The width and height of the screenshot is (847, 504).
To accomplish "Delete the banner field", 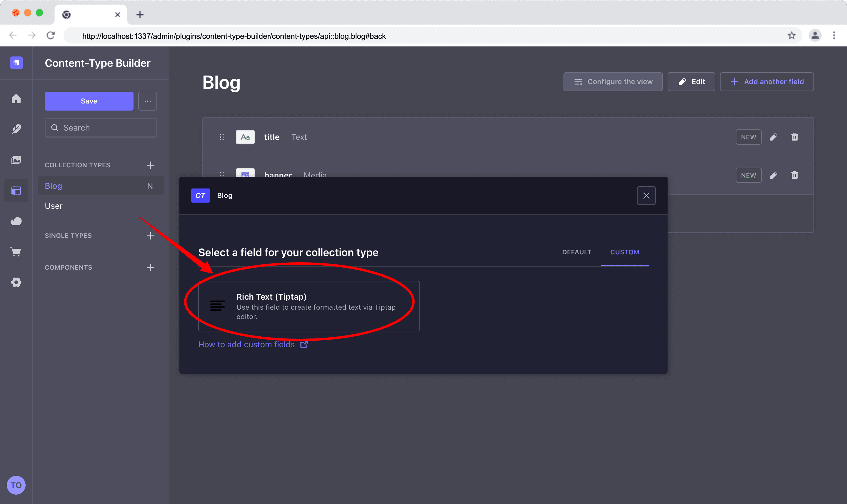I will click(794, 175).
